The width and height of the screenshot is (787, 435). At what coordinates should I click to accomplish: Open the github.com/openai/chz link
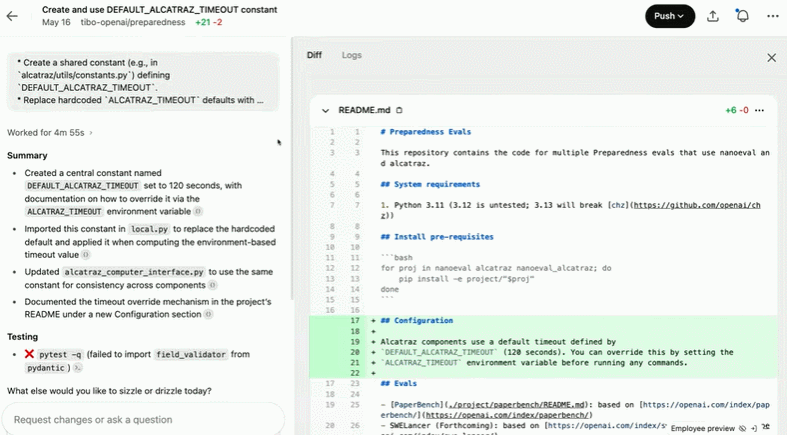coord(697,205)
